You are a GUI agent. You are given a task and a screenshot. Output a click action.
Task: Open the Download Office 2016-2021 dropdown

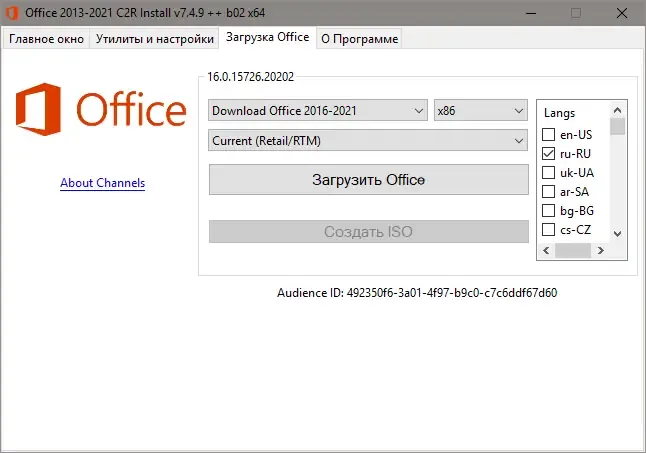(318, 110)
